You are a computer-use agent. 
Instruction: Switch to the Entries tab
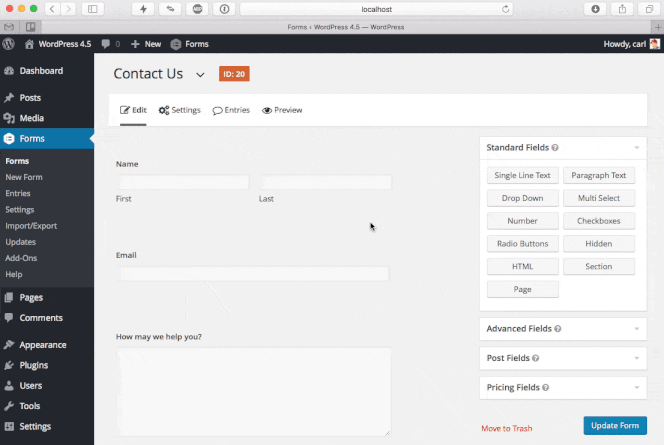[231, 111]
